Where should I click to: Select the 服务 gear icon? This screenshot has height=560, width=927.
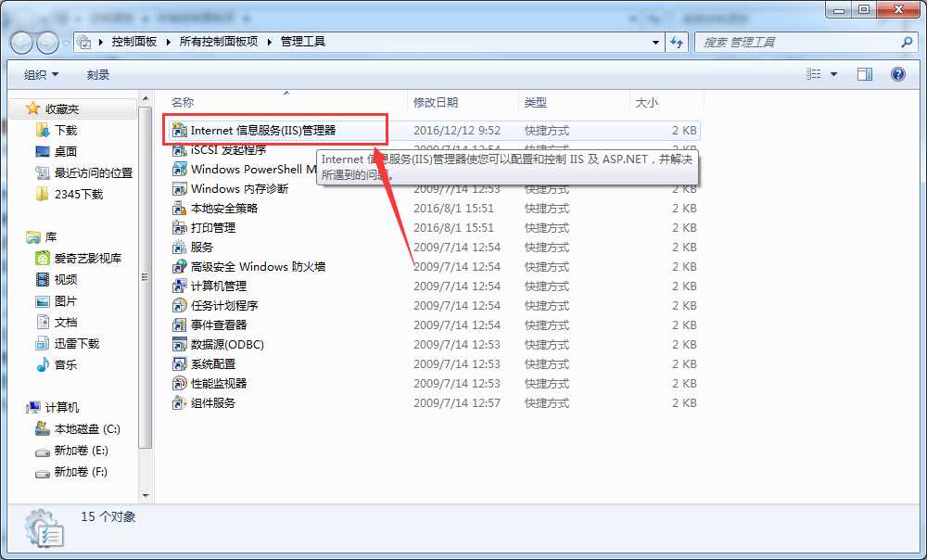[179, 248]
